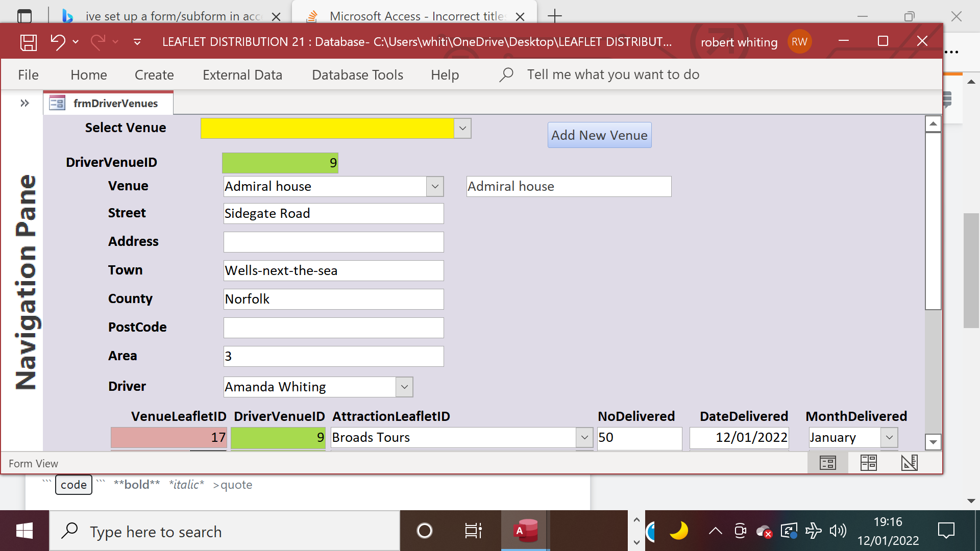Screen dimensions: 980x551
Task: Click the DateDelivered field 12/01/2022
Action: point(740,438)
